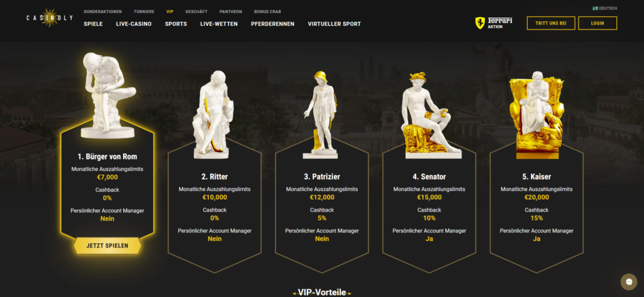Click the Login button
The width and height of the screenshot is (644, 297).
pyautogui.click(x=597, y=23)
